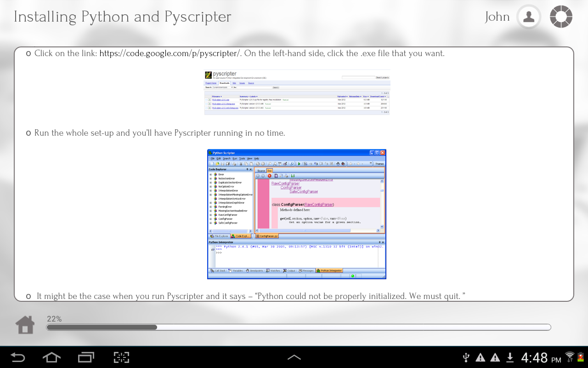Click the New File icon in PyScripter

tap(211, 164)
